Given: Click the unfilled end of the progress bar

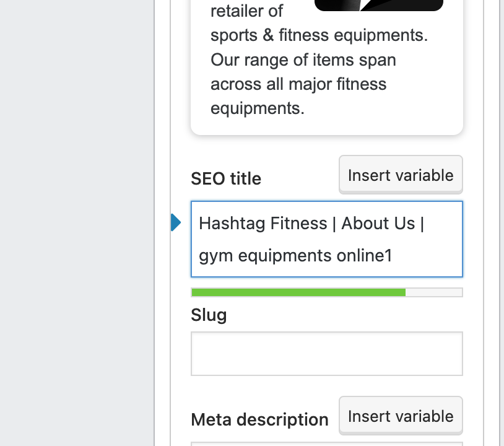Looking at the screenshot, I should [433, 292].
